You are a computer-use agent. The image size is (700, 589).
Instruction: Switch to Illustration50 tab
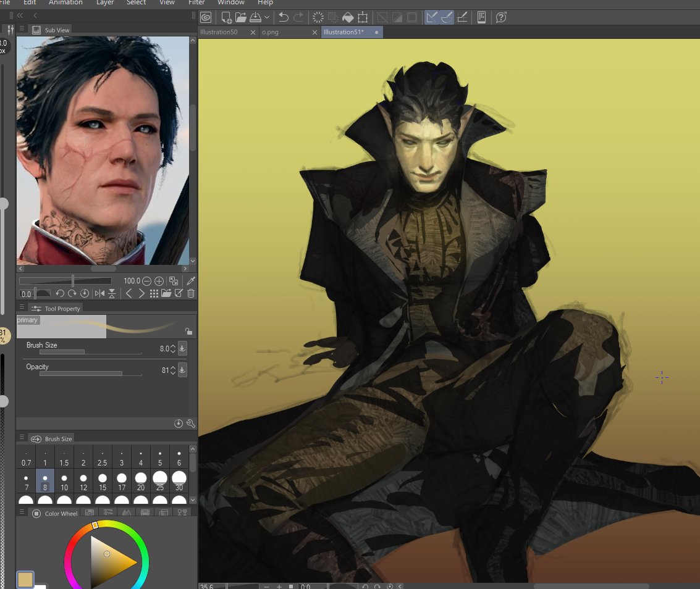point(219,32)
